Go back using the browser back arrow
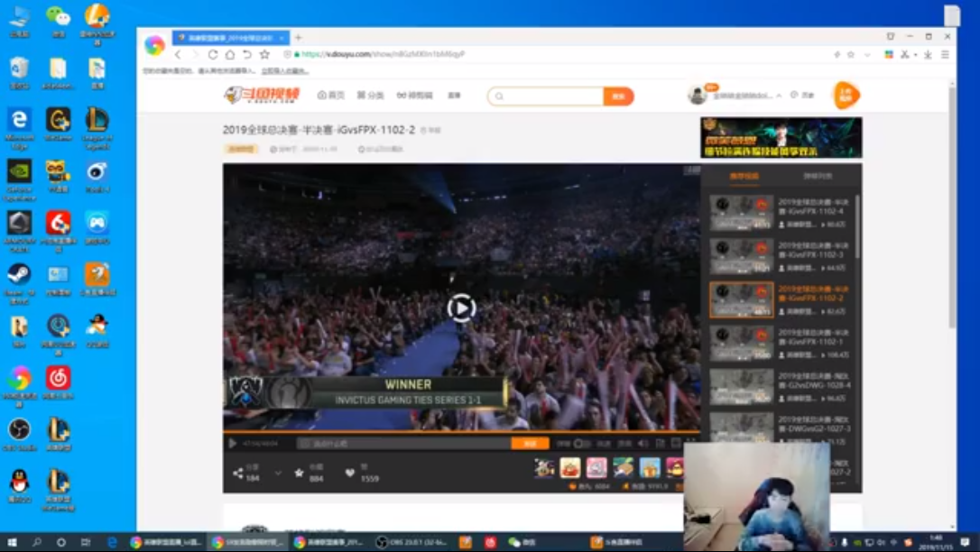The width and height of the screenshot is (980, 552). [178, 55]
